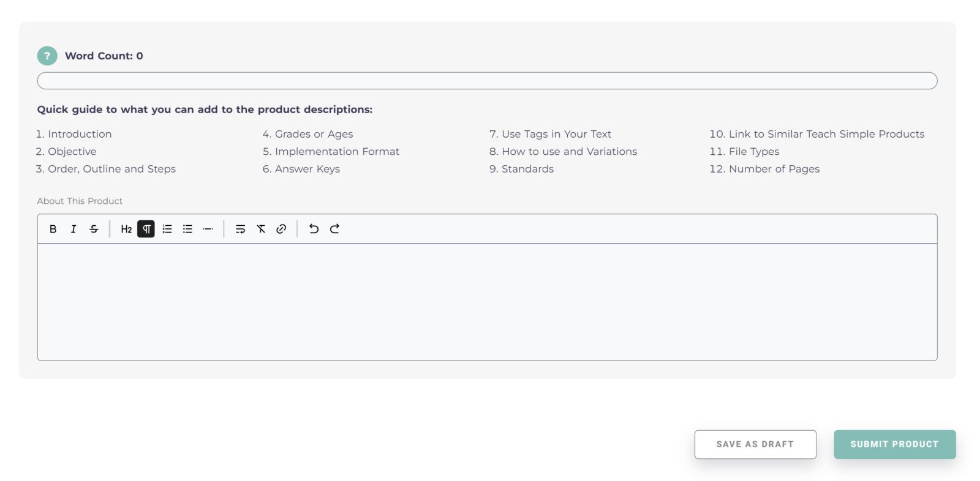Open the Word Count help icon

pos(47,55)
